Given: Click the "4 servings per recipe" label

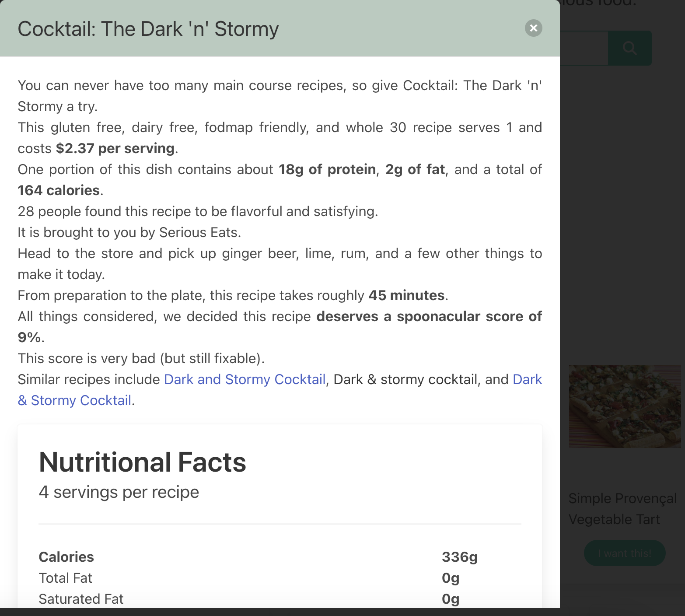Looking at the screenshot, I should pos(119,492).
